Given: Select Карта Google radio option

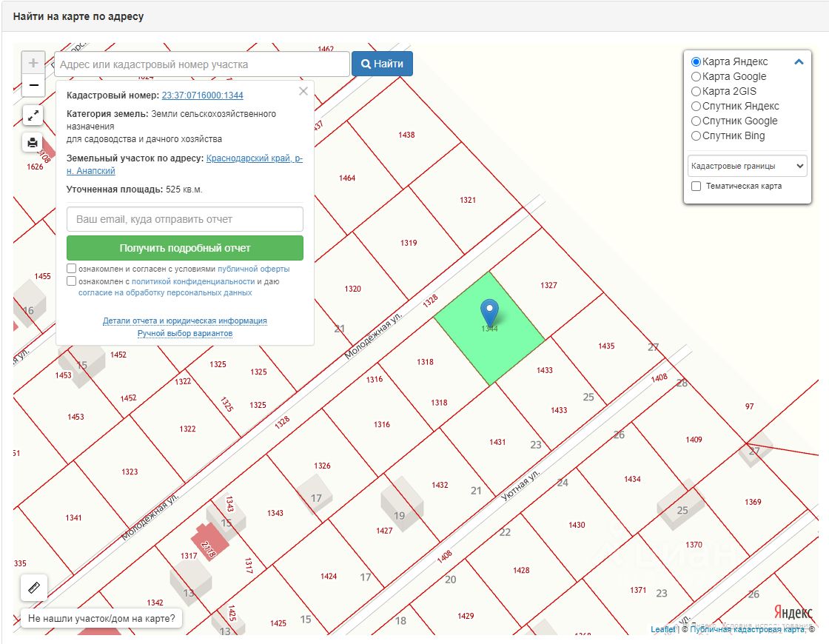Looking at the screenshot, I should [696, 77].
